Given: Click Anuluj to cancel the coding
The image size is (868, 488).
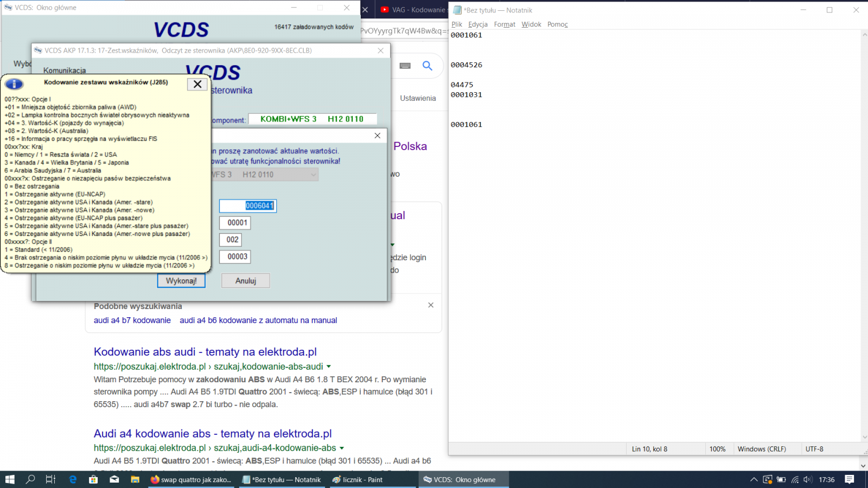Looking at the screenshot, I should tap(246, 281).
